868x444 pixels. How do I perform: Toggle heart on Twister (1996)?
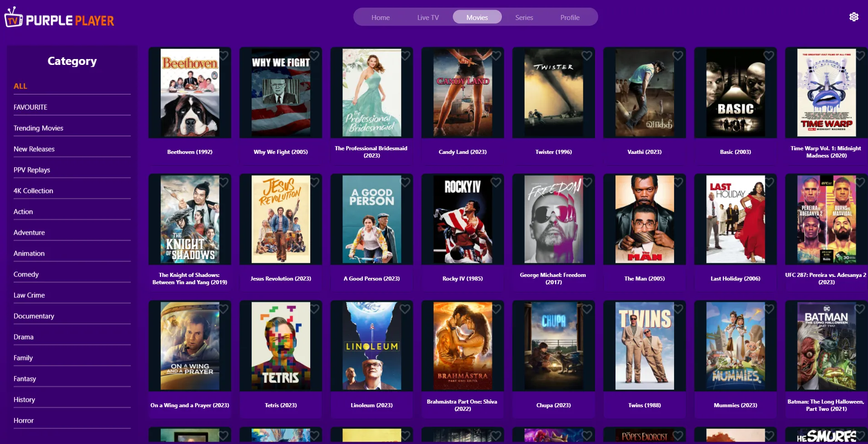[x=587, y=55]
